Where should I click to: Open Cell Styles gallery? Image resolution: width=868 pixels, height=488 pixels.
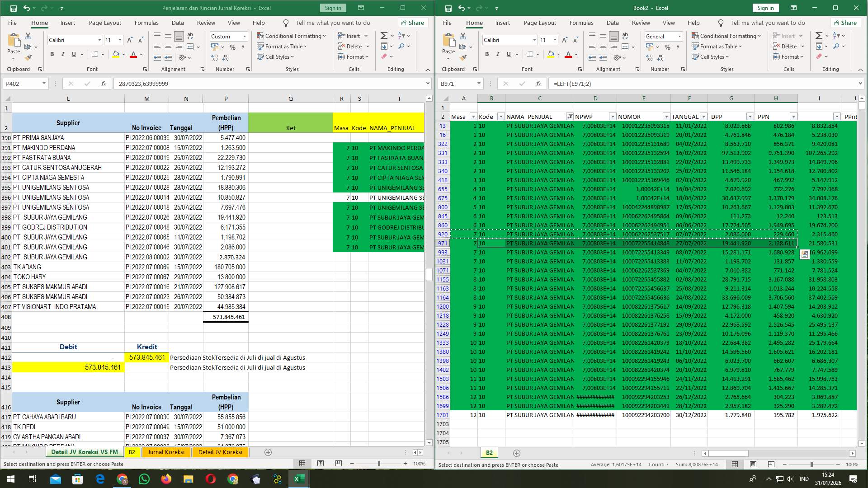point(275,56)
